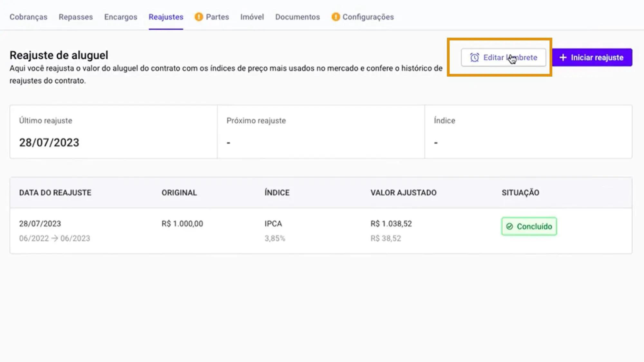Click the 3,85% percentage value

click(x=275, y=238)
